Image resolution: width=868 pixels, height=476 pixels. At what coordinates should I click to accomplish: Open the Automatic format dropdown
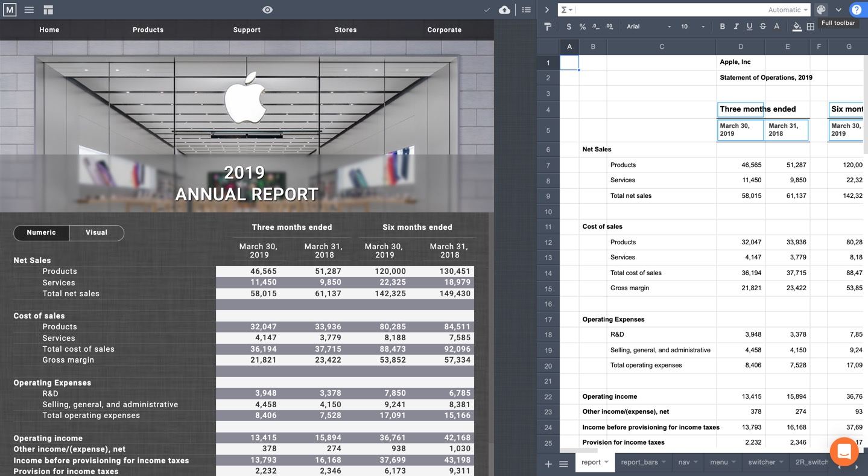788,10
